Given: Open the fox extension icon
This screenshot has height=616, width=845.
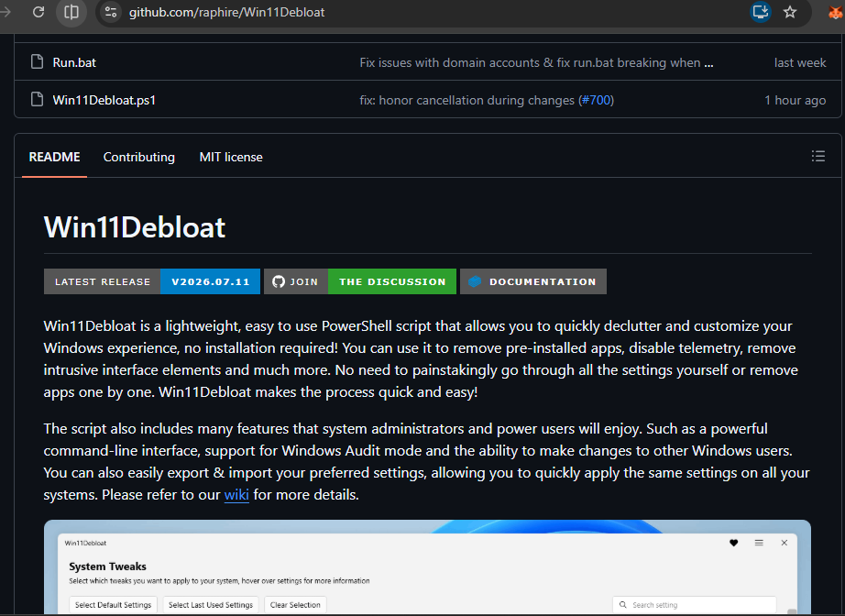Looking at the screenshot, I should tap(837, 12).
